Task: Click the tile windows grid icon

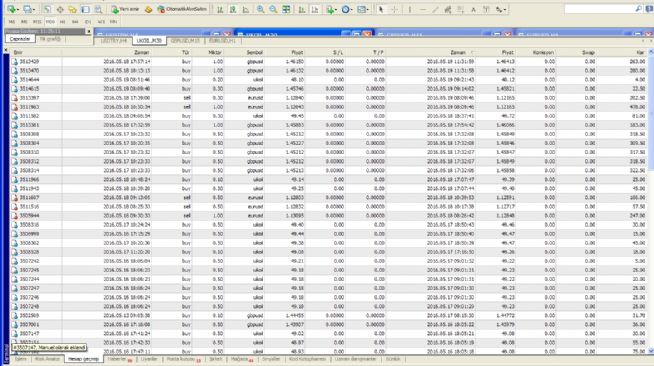Action: [x=286, y=9]
